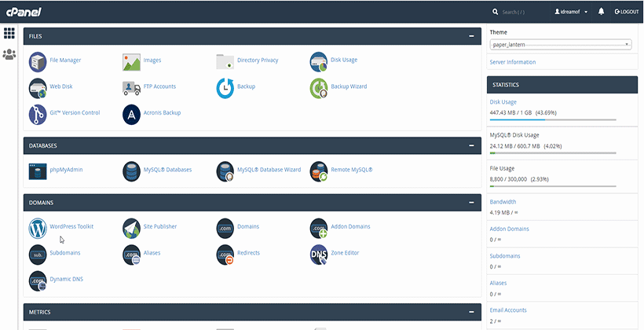The height and width of the screenshot is (330, 644).
Task: Click the Logout button
Action: [627, 12]
